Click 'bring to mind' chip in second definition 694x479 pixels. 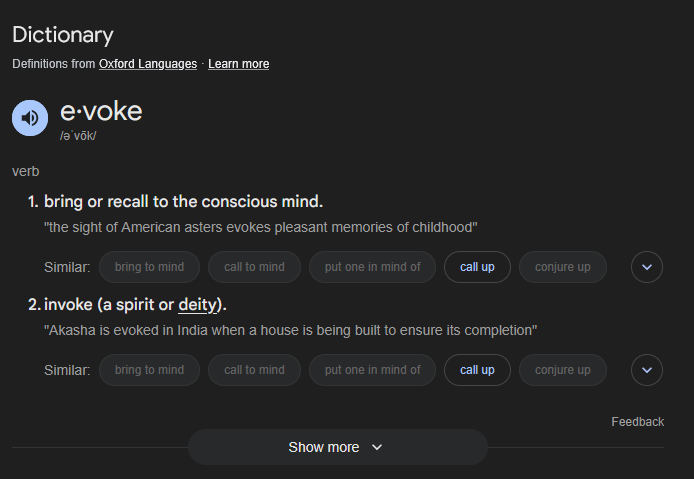click(149, 370)
